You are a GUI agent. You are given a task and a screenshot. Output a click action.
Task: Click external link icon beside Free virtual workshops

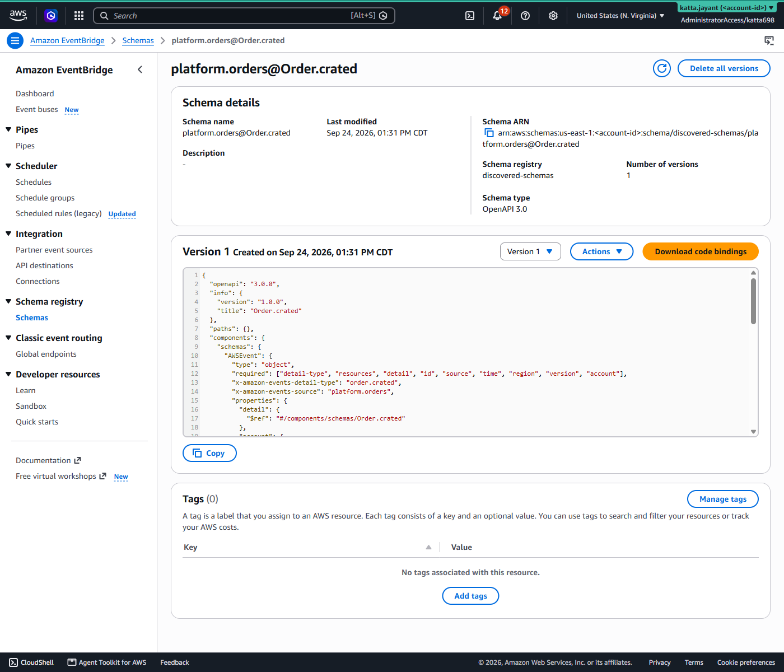102,476
